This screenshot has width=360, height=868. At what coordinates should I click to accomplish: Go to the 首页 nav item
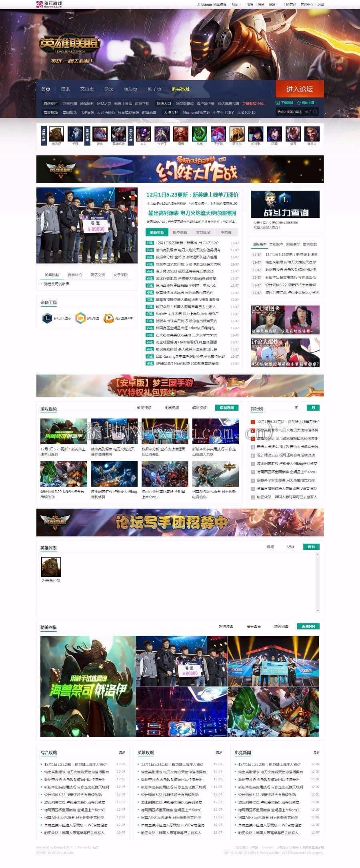pyautogui.click(x=46, y=89)
